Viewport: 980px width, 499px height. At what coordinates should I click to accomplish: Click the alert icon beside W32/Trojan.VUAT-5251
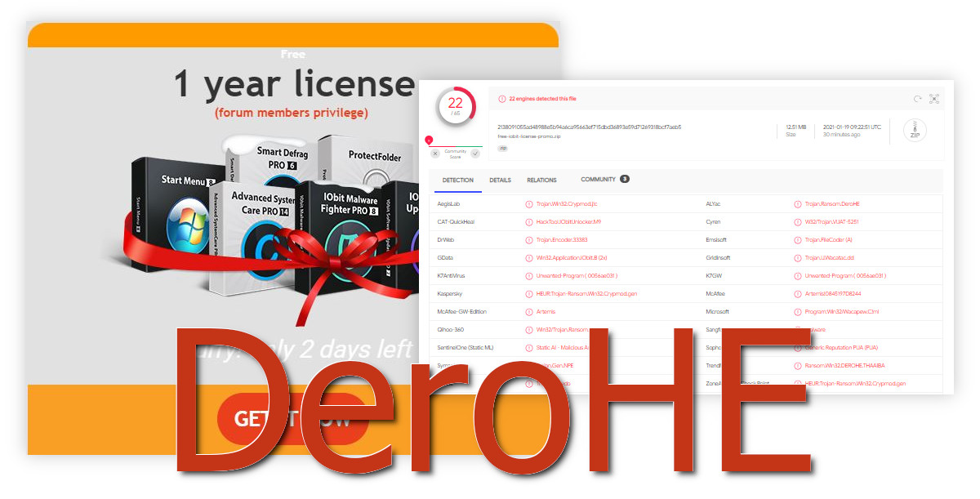[x=798, y=221]
